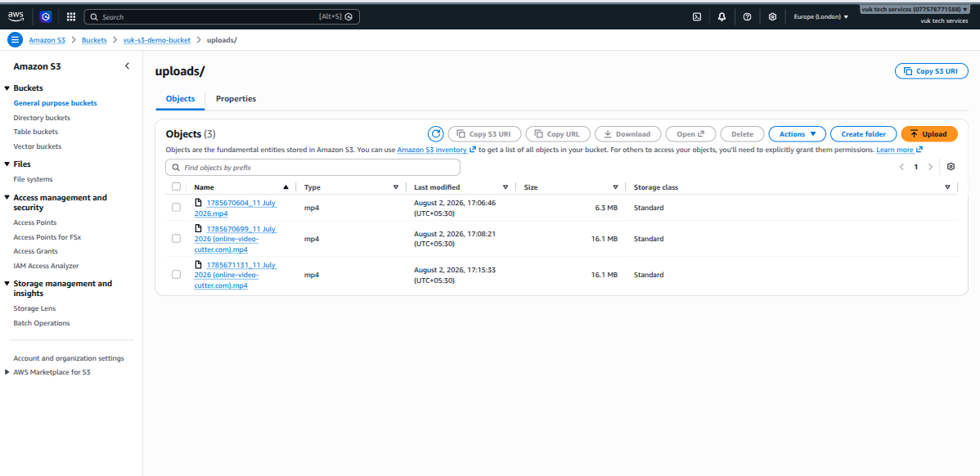Image resolution: width=980 pixels, height=476 pixels.
Task: Go to next page arrow
Action: (930, 167)
